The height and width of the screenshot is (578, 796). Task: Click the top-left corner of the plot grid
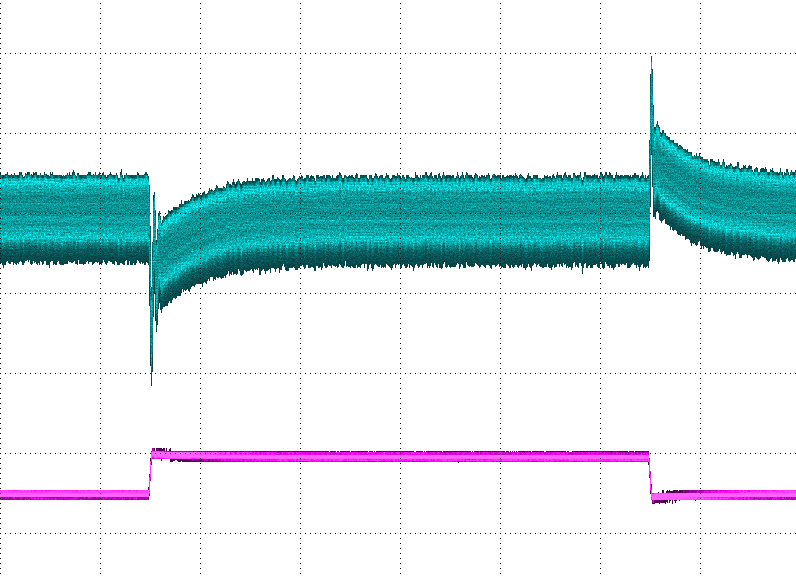[x=2, y=2]
